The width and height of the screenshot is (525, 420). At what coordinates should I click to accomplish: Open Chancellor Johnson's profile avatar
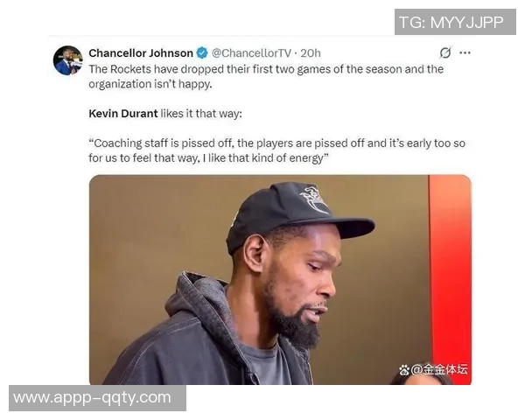click(x=68, y=60)
